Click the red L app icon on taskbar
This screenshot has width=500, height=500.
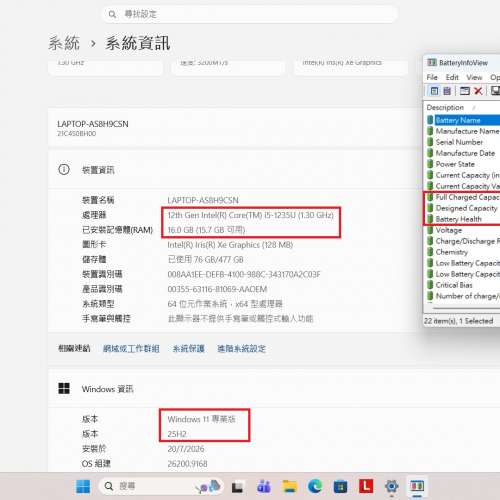tap(366, 486)
